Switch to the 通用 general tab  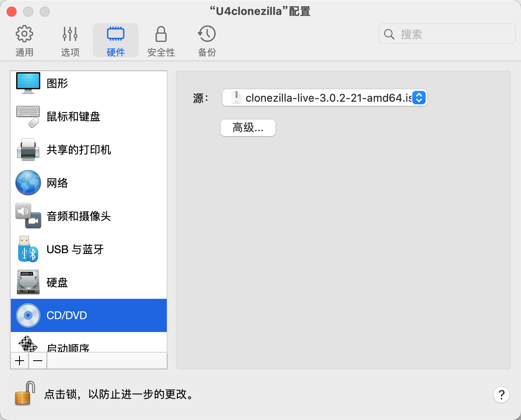[24, 41]
